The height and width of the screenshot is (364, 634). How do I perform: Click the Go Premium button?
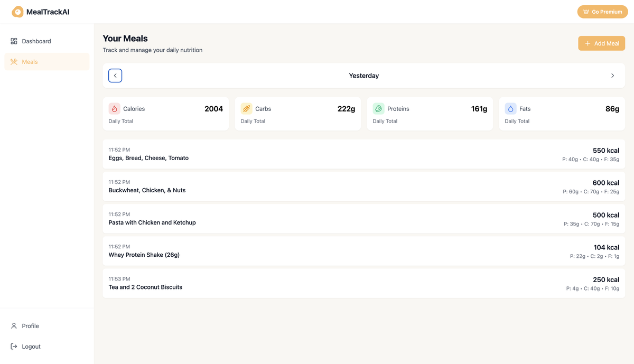tap(602, 12)
